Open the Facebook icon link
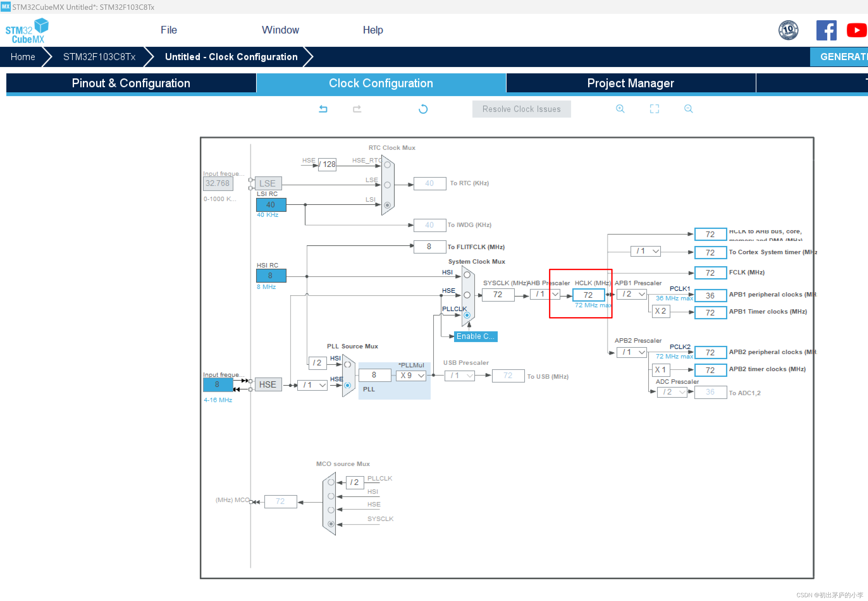The width and height of the screenshot is (868, 601). [826, 30]
